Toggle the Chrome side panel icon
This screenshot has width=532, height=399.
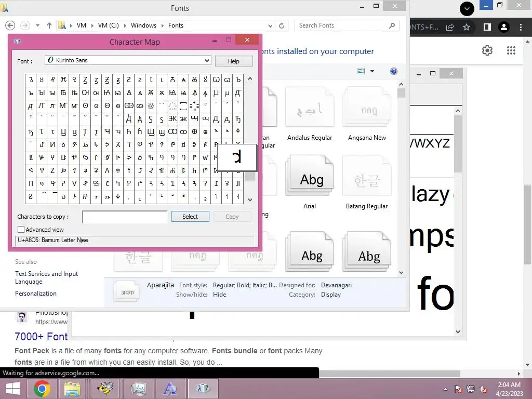(487, 27)
